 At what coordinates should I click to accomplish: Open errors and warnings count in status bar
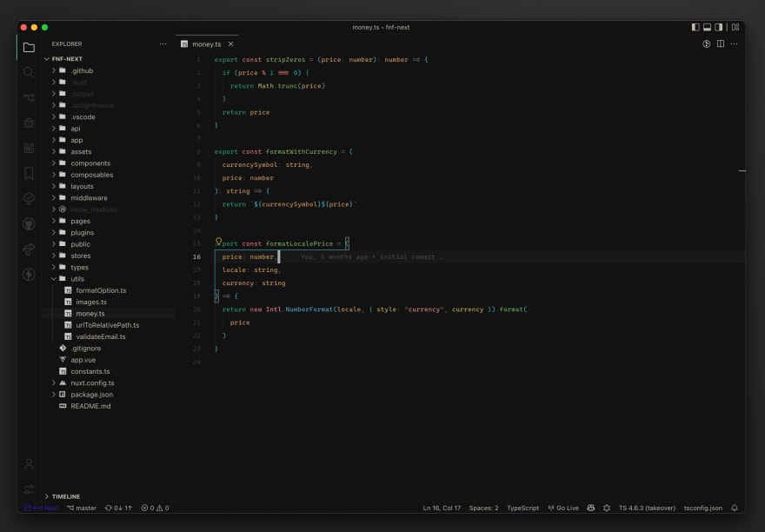(155, 508)
